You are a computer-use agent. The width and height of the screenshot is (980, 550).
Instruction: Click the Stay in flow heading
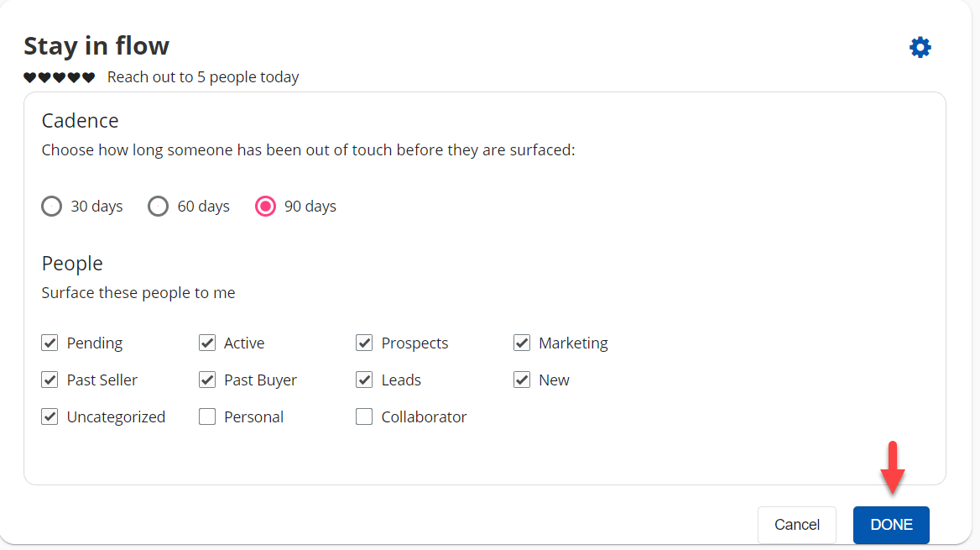96,45
